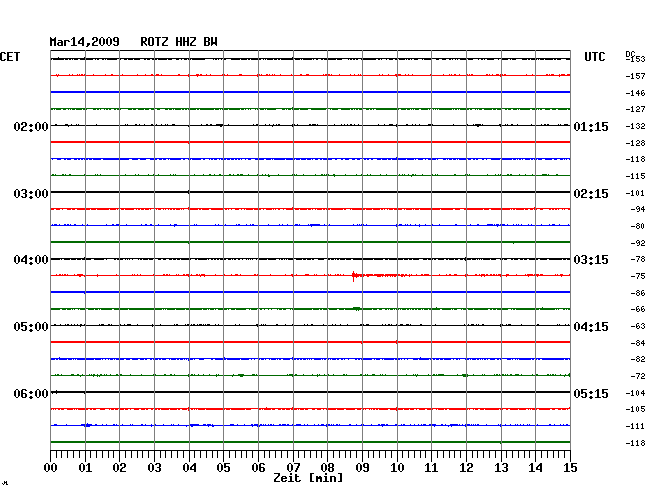The width and height of the screenshot is (650, 494).
Task: Click minute tick label "07"
Action: [293, 468]
